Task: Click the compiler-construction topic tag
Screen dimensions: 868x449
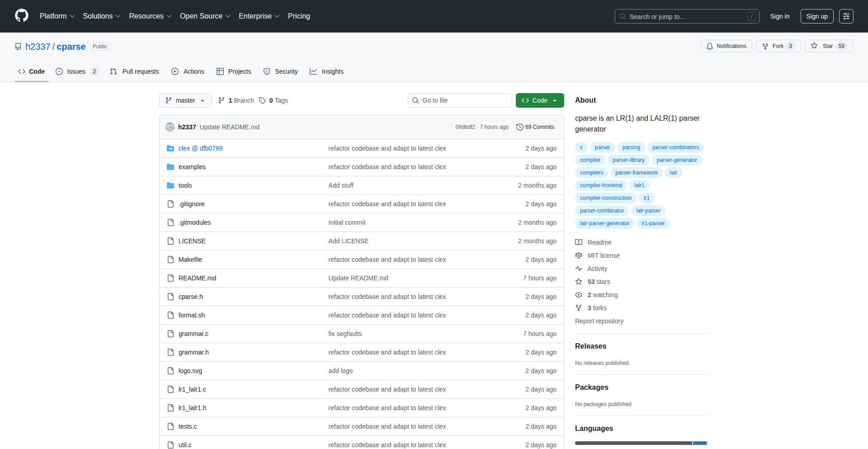Action: 605,198
